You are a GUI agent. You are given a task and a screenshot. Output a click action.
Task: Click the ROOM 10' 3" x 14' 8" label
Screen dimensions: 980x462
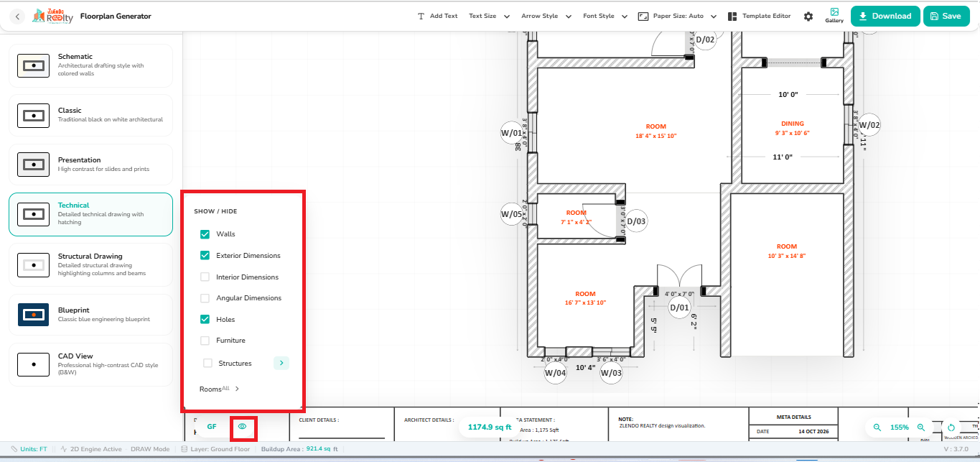point(787,251)
